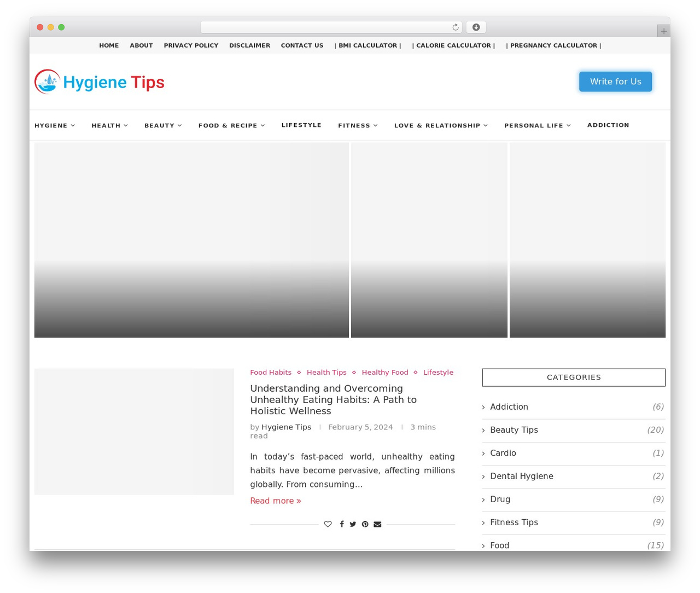Click the heart like icon under the post
Viewport: 700px width, 593px height.
click(x=328, y=524)
